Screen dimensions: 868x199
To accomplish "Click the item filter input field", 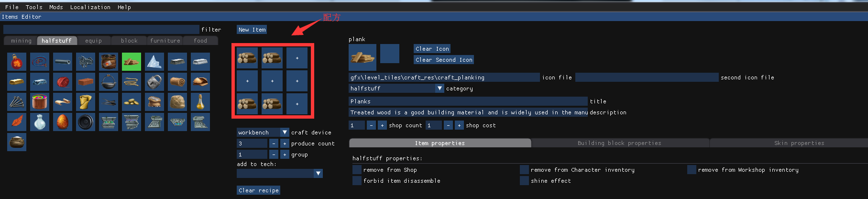I will point(101,29).
